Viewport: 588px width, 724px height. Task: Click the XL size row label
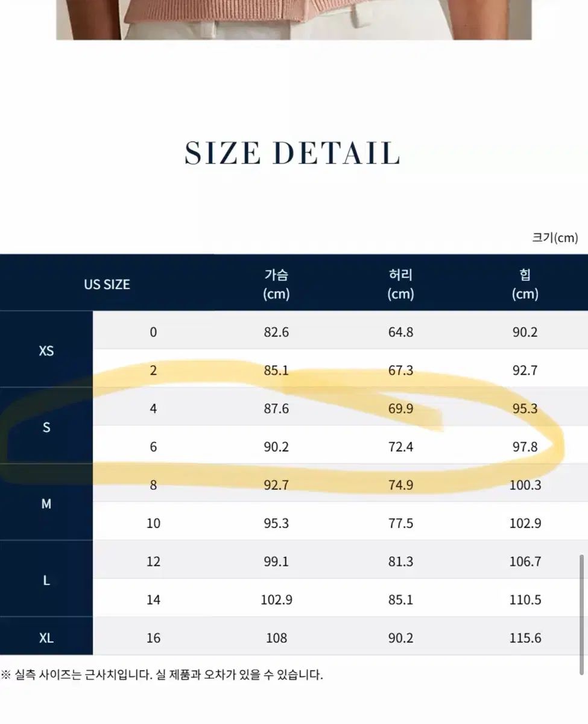coord(46,638)
